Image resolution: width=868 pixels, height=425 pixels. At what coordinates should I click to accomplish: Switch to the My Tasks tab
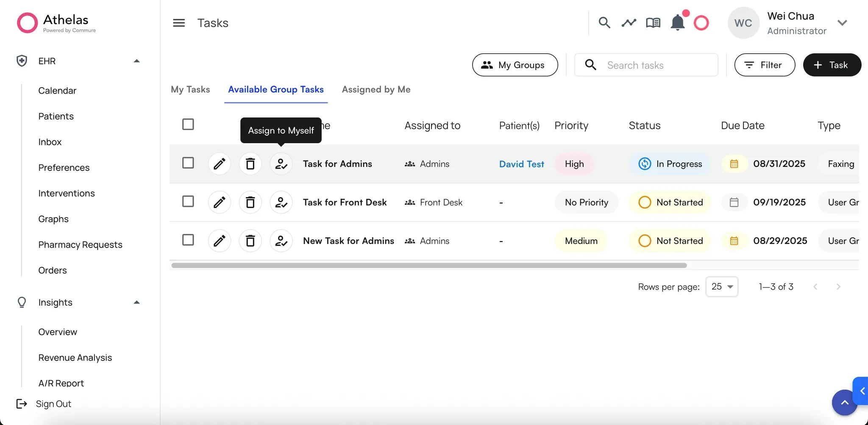tap(190, 89)
